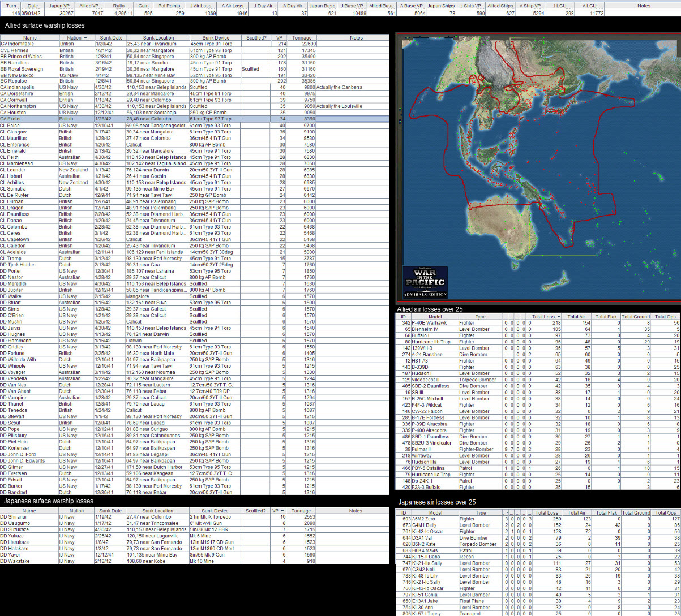
Task: Click the Scuttled cell in BB Royal Sovereign row
Action: [x=256, y=69]
